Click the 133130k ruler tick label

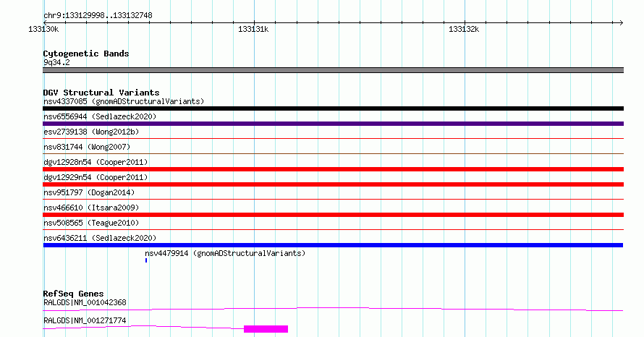coord(43,29)
